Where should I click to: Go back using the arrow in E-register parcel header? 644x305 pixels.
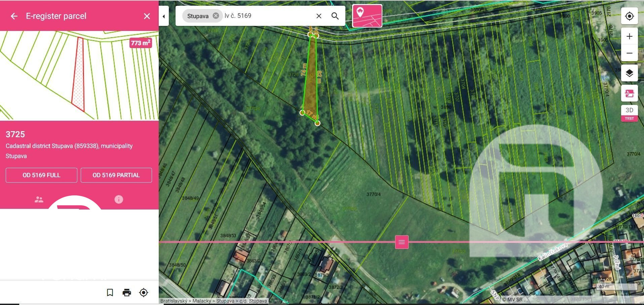click(14, 16)
